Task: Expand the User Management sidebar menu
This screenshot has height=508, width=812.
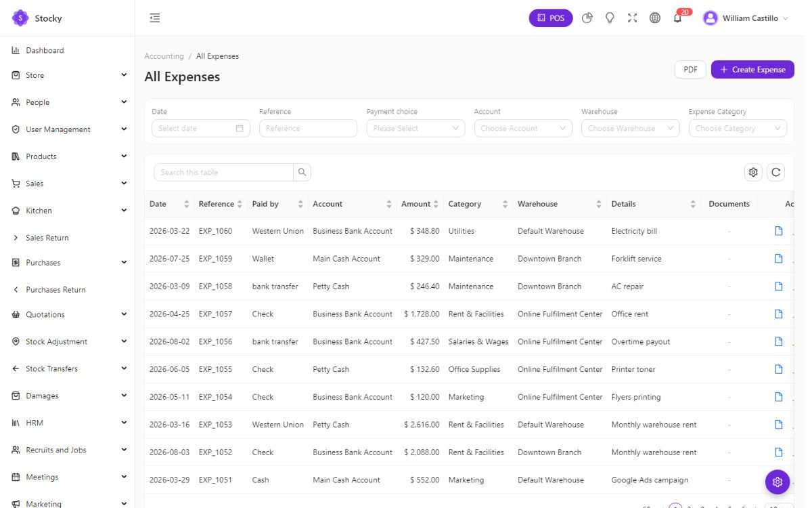Action: (68, 129)
